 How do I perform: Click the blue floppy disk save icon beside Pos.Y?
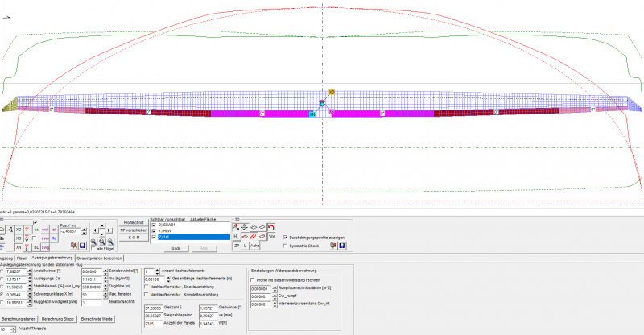click(83, 245)
